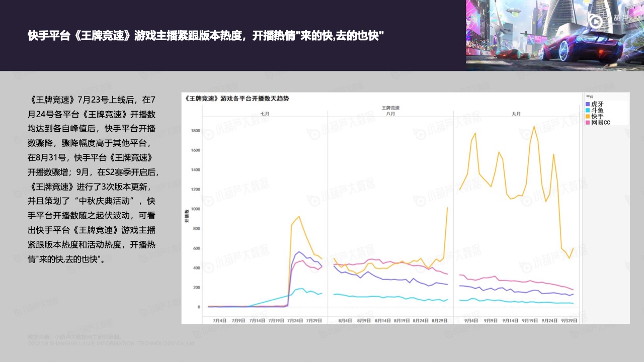Click the purple 虎牙 legend swatch
644x362 pixels.
(x=588, y=104)
